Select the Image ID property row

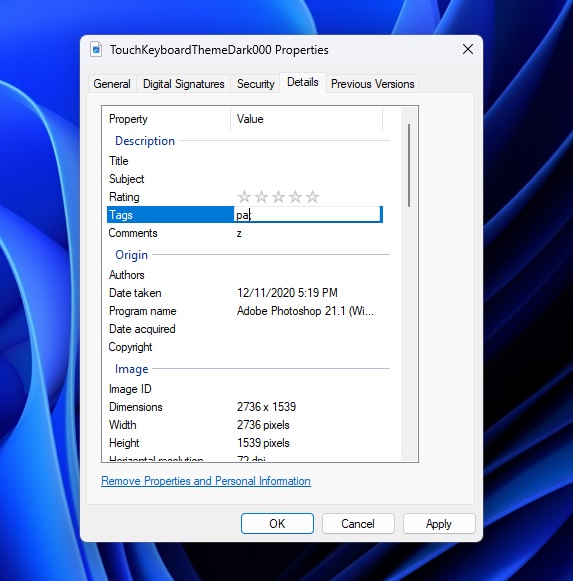pyautogui.click(x=245, y=389)
